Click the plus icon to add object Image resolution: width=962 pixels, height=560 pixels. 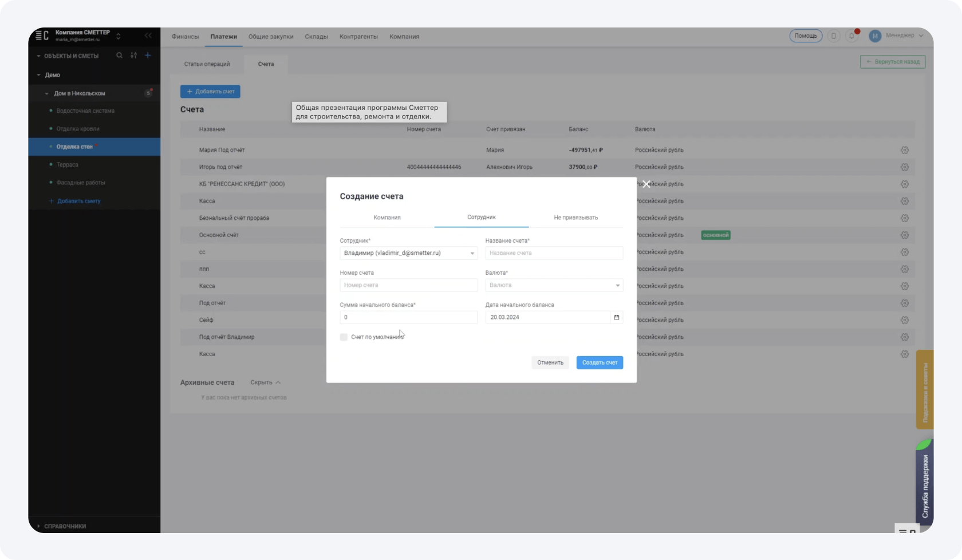pos(148,56)
